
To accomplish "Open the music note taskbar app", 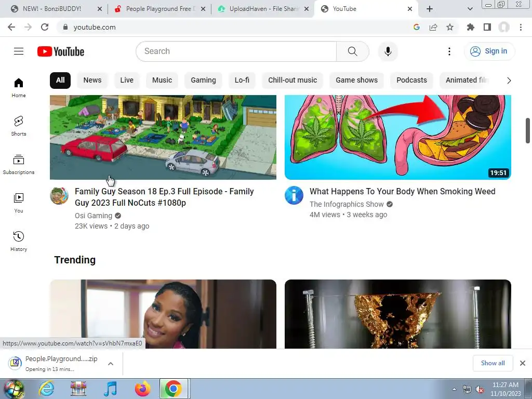I will 110,389.
